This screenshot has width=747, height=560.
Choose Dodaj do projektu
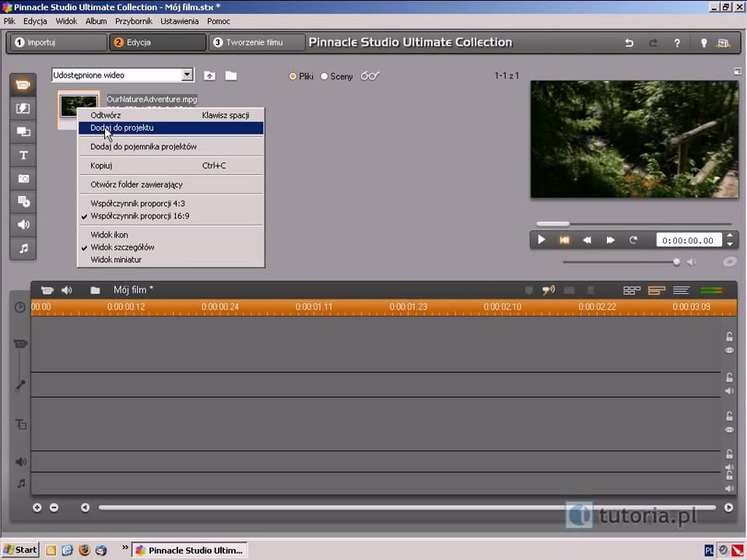(170, 128)
